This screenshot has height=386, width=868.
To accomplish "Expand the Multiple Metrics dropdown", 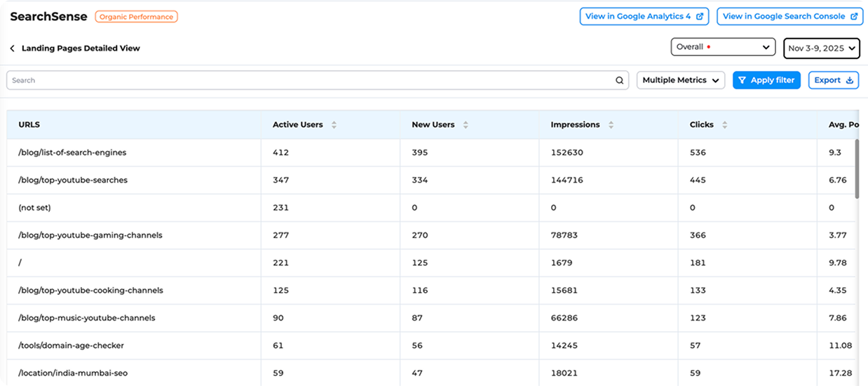I will point(680,81).
